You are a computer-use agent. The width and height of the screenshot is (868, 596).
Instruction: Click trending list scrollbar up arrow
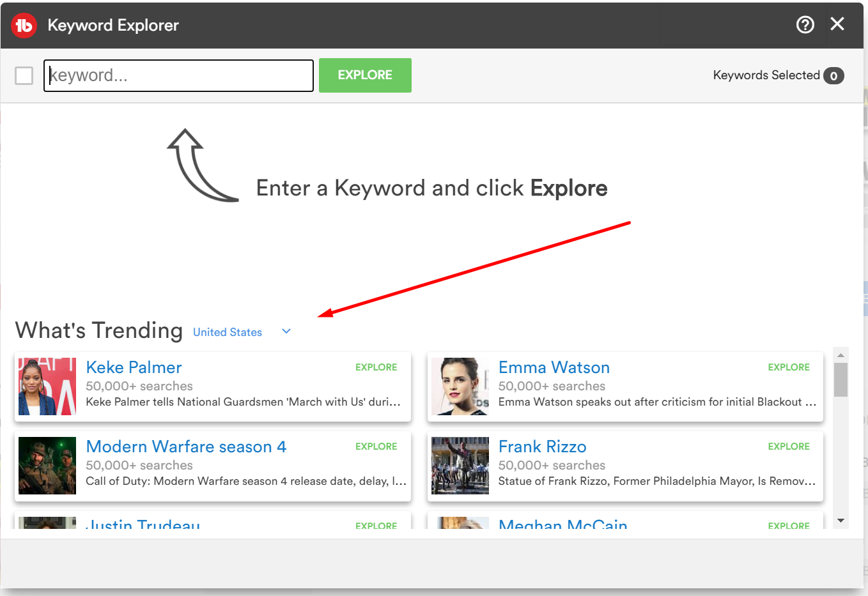coord(841,355)
